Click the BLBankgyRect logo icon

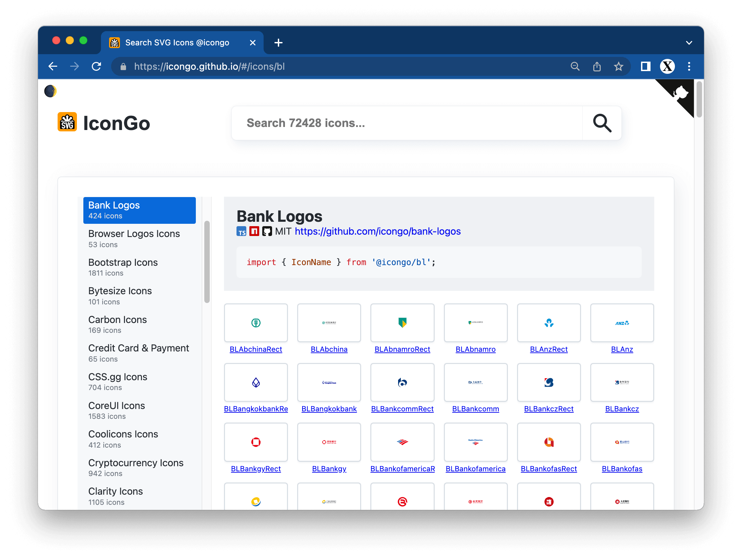255,442
